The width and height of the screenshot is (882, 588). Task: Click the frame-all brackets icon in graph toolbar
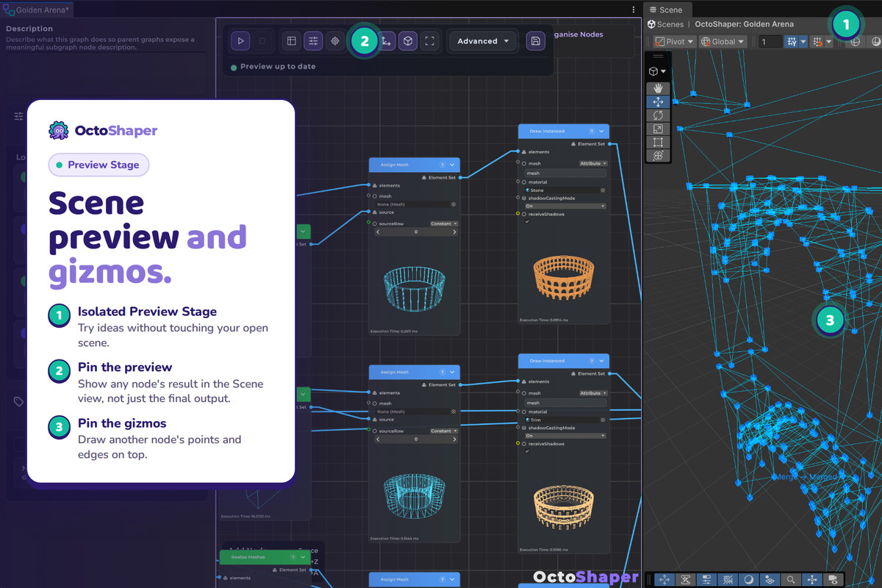click(430, 41)
